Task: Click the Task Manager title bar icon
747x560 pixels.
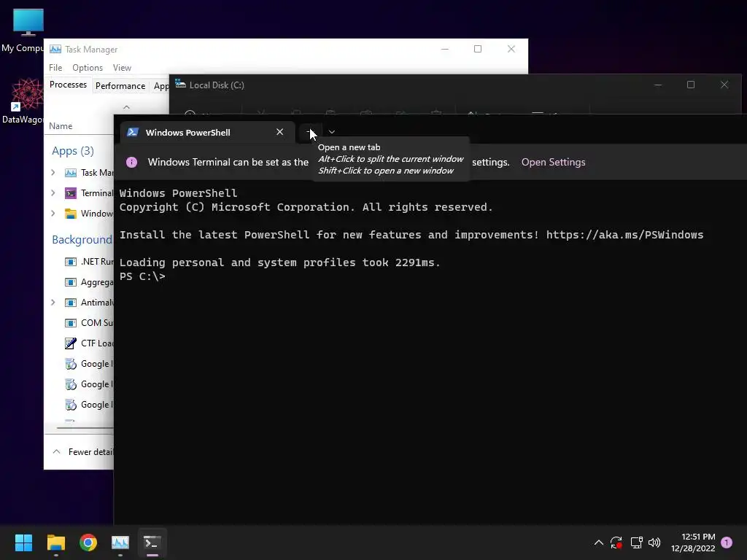Action: tap(55, 49)
